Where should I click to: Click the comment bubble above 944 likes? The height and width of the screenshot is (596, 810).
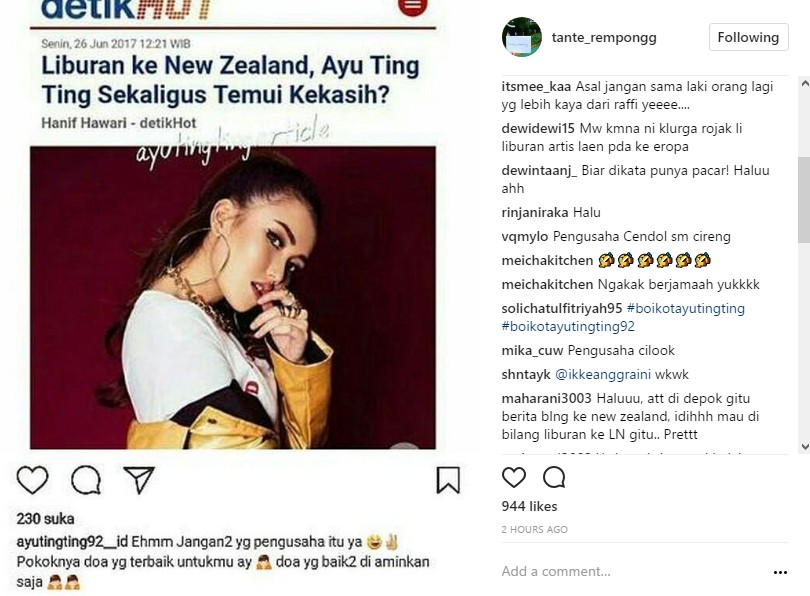(x=553, y=477)
